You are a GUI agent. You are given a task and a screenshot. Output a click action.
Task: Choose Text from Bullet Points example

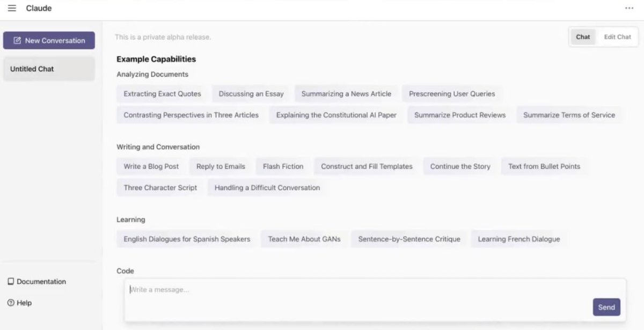[544, 166]
